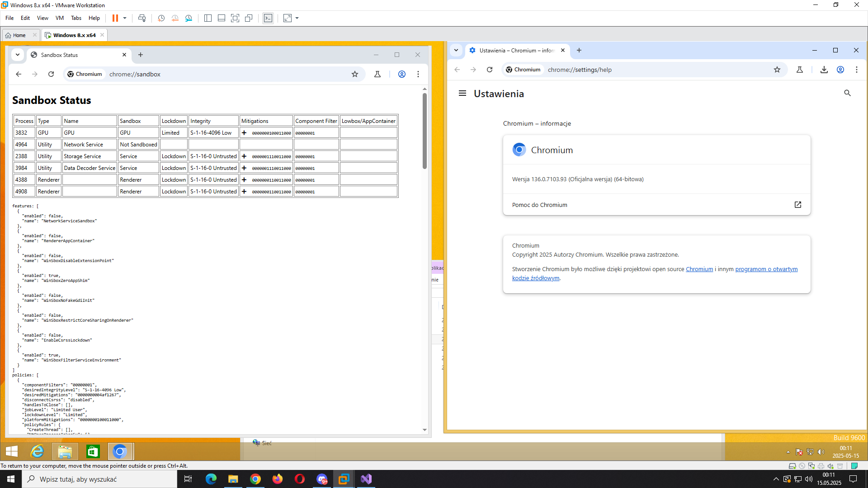
Task: Open the VM menu in VMware
Action: [x=59, y=18]
